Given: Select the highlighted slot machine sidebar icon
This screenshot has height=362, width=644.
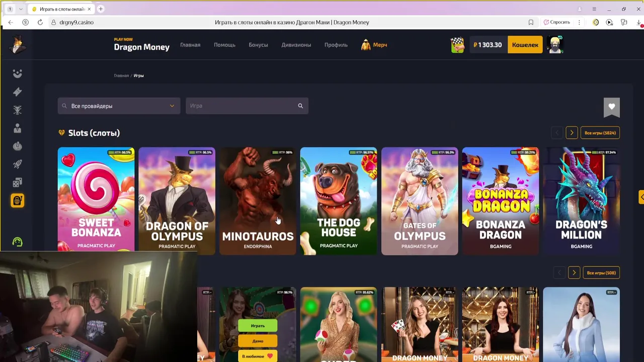Looking at the screenshot, I should (x=17, y=201).
